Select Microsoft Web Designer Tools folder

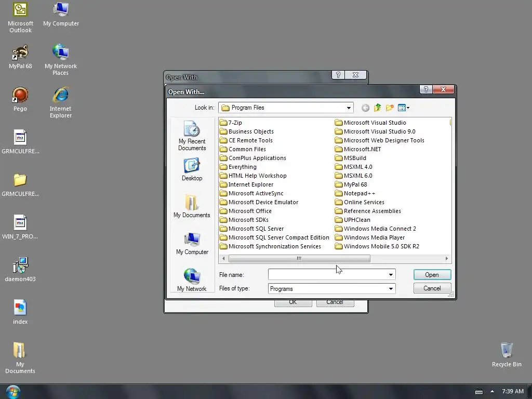click(380, 140)
